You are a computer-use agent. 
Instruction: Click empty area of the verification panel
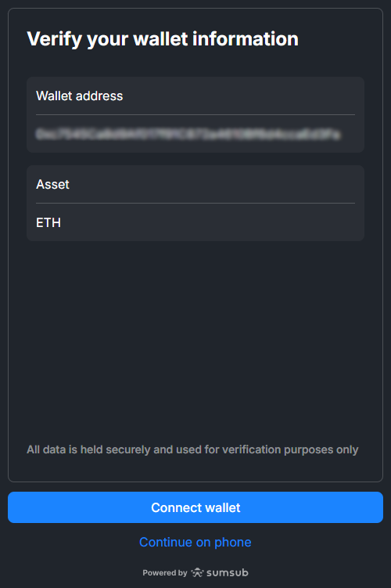195,337
